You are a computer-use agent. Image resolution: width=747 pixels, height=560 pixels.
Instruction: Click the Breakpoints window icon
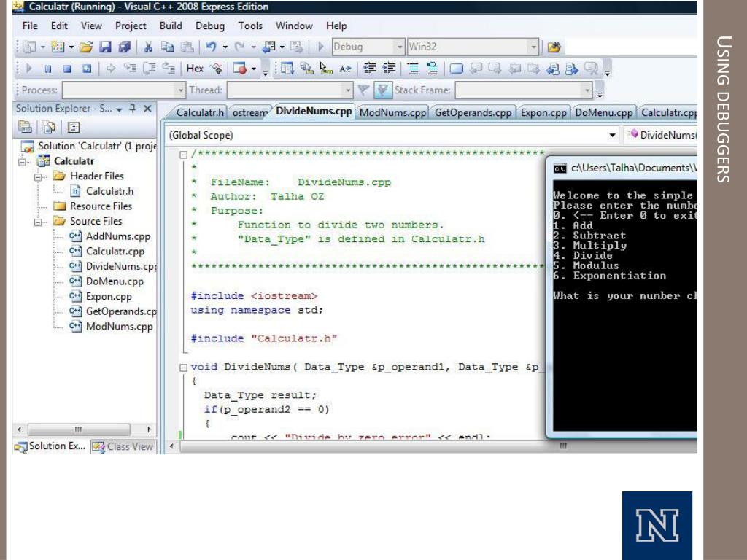(x=240, y=69)
